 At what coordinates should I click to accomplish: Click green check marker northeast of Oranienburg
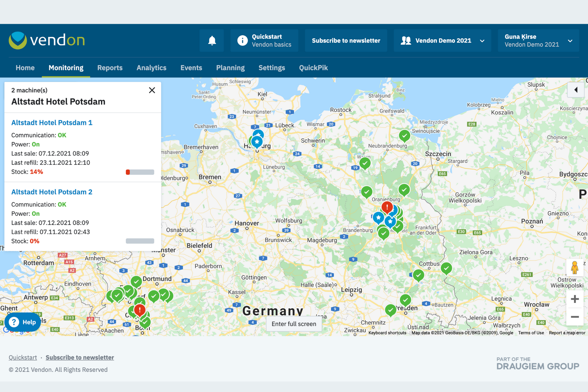pos(404,190)
